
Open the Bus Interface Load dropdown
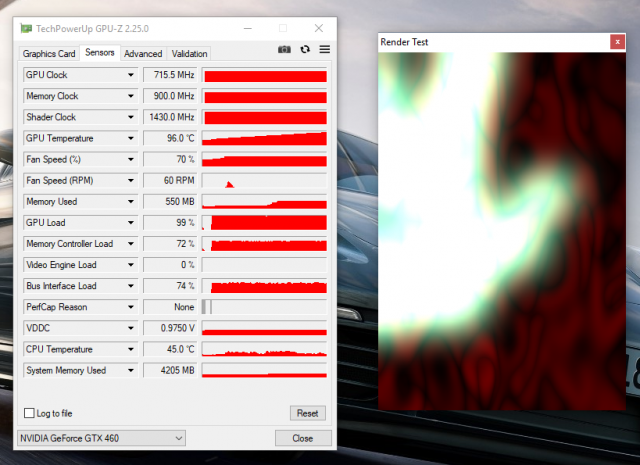click(x=131, y=286)
